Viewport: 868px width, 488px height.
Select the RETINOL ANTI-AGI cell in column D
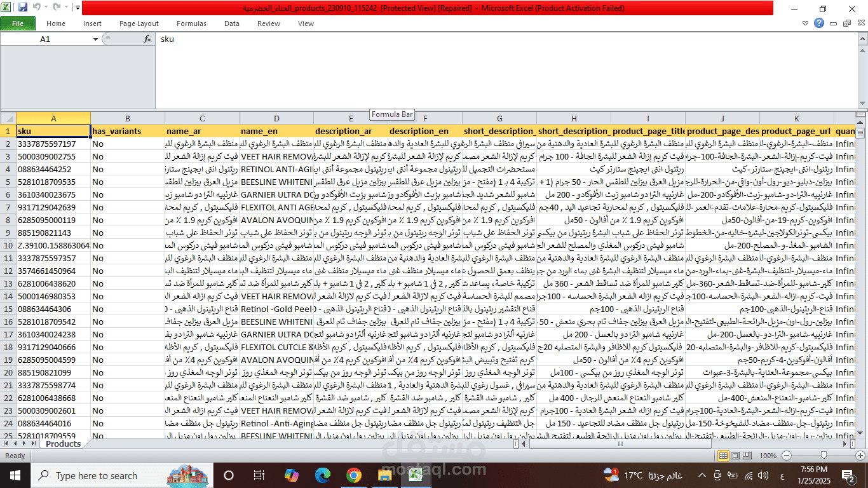point(276,169)
